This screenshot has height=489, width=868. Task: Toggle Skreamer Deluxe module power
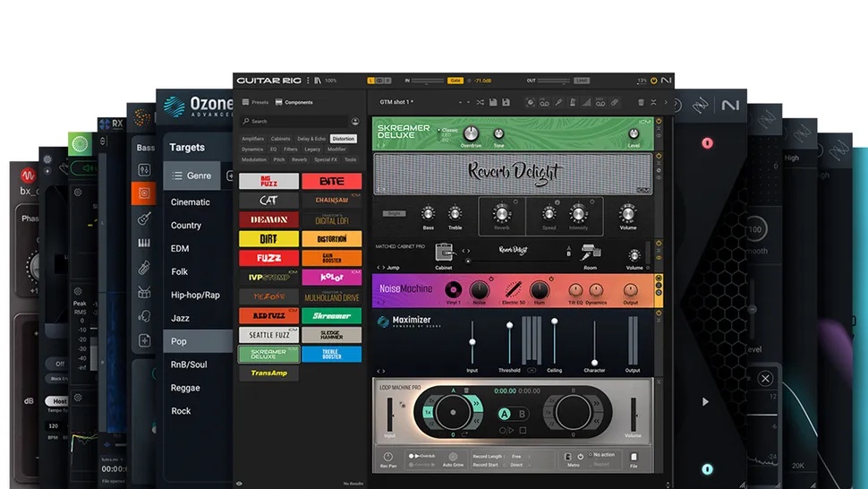pyautogui.click(x=659, y=121)
